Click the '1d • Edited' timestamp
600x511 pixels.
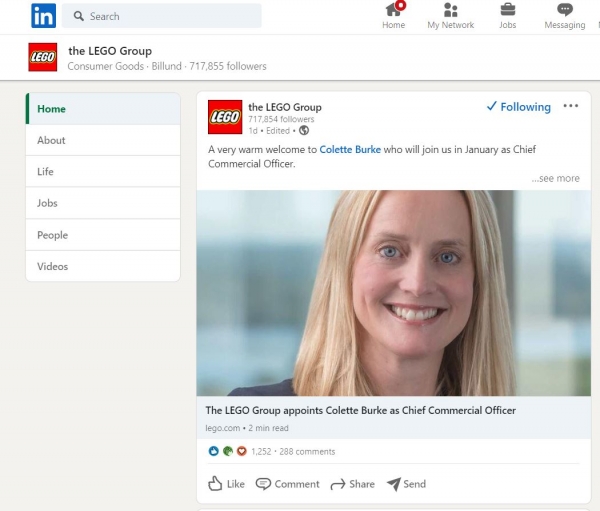click(x=269, y=131)
